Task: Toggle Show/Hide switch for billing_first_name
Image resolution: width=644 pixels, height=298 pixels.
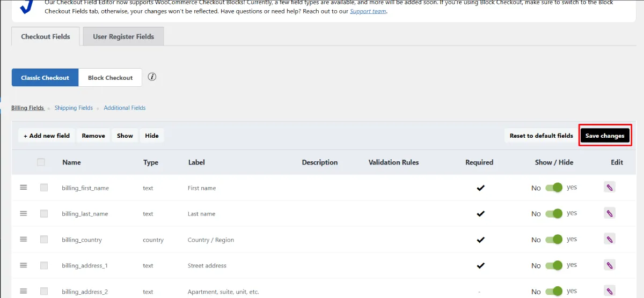Action: [554, 188]
